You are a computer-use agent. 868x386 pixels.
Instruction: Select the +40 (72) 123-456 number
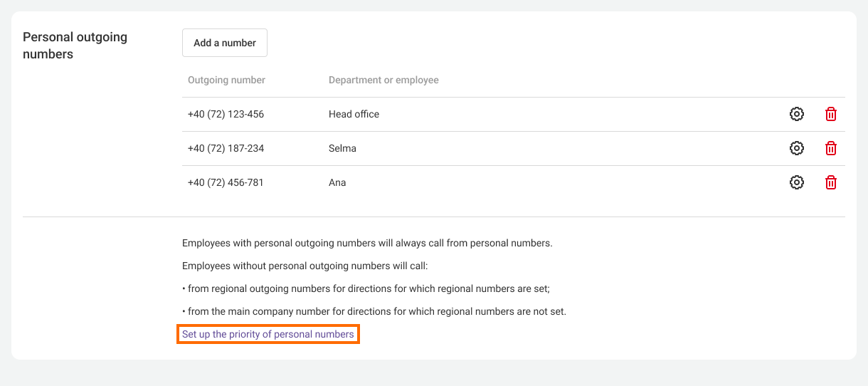(x=226, y=114)
